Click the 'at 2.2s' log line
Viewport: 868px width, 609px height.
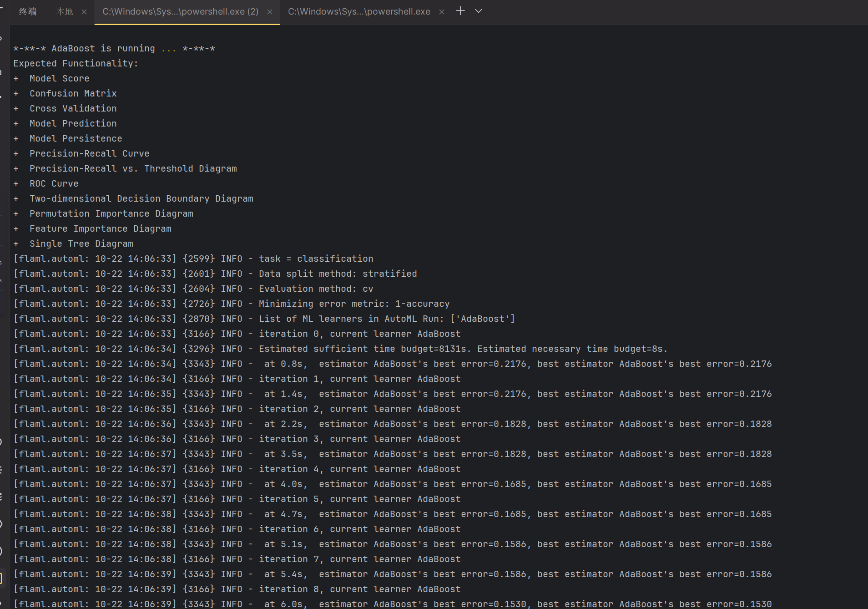(x=393, y=424)
